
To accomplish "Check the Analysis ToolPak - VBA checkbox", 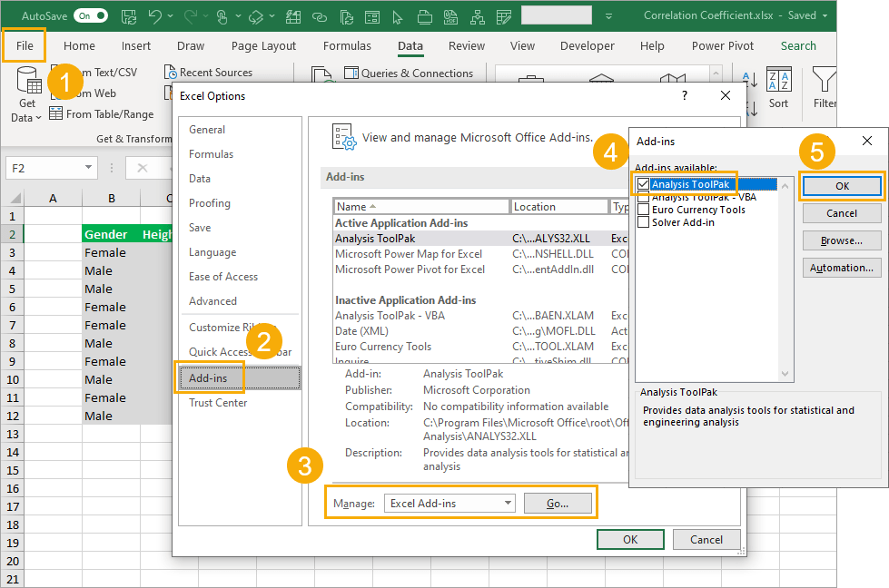I will point(644,197).
